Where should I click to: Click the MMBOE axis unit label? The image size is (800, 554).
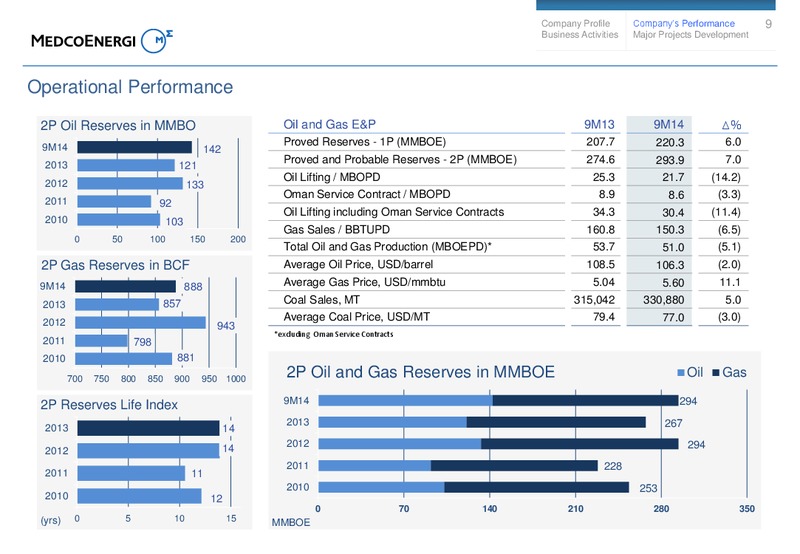point(291,523)
